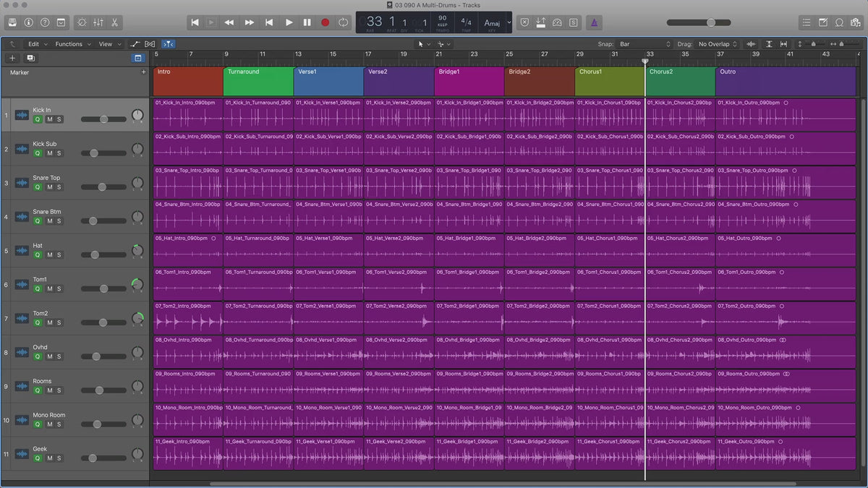Click the master volume slider
Screen dimensions: 868x488
tap(710, 22)
